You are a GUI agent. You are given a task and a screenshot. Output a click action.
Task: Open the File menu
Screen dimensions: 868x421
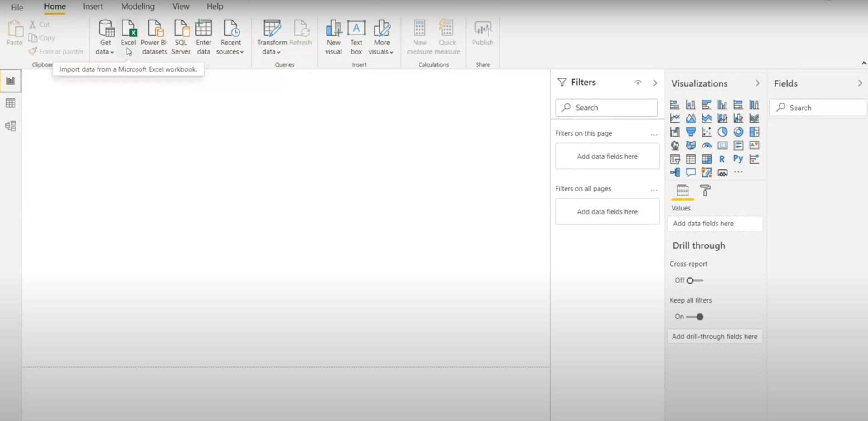point(17,7)
